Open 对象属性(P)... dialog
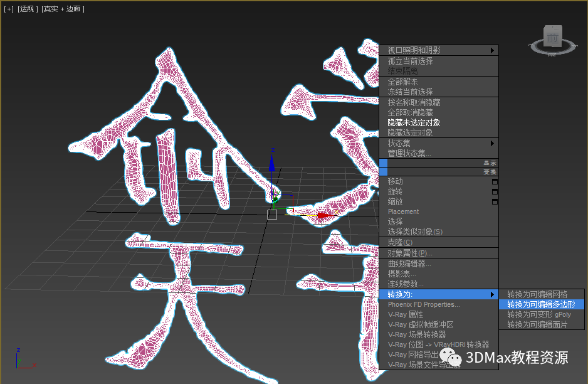Image resolution: width=588 pixels, height=384 pixels. tap(438, 253)
